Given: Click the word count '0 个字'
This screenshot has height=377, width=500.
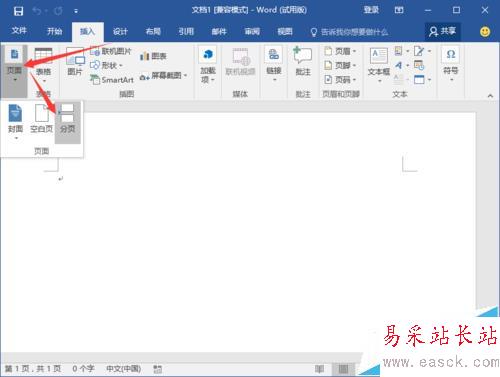Looking at the screenshot, I should pyautogui.click(x=83, y=368).
